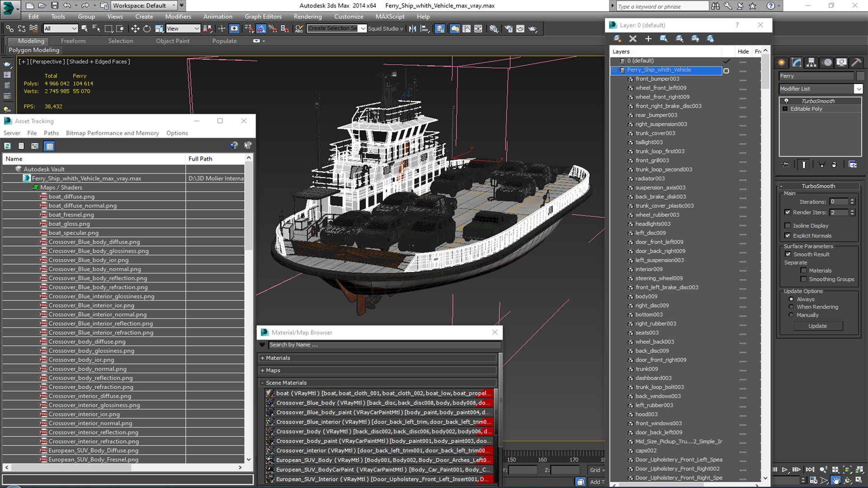Click in Material Browser Search by Name field
Image resolution: width=868 pixels, height=488 pixels.
[384, 345]
